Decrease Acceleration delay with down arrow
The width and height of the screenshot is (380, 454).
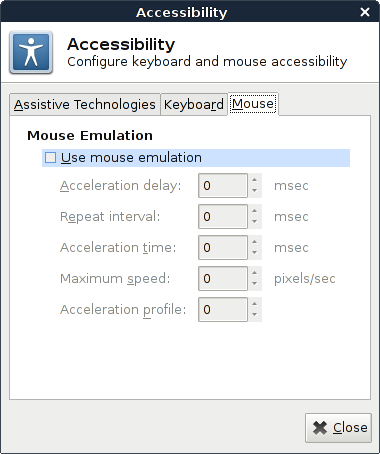[x=255, y=191]
